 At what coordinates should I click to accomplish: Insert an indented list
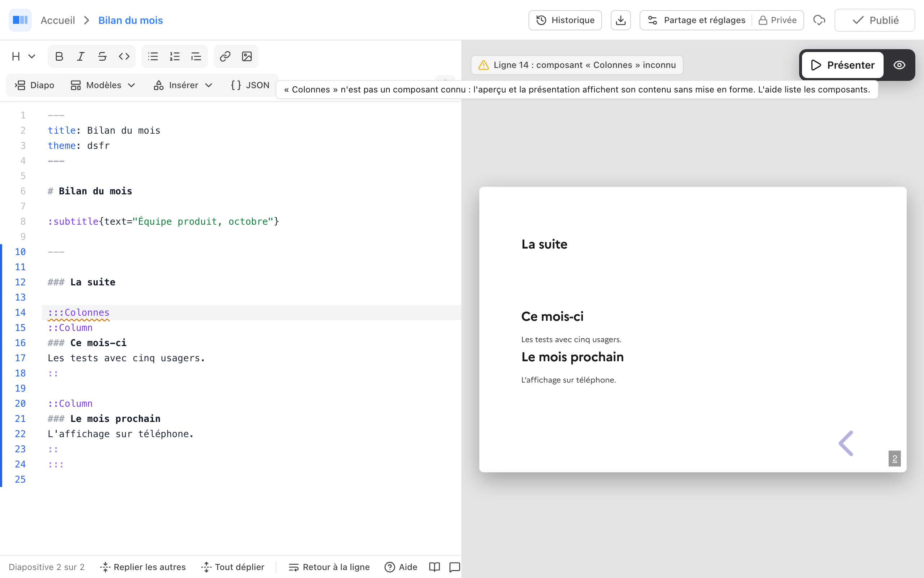[x=196, y=57]
